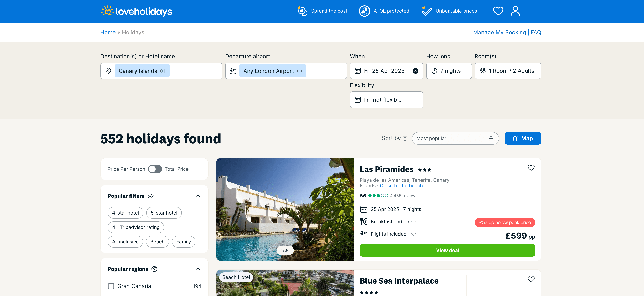
Task: Open the Most popular sort dropdown
Action: point(455,138)
